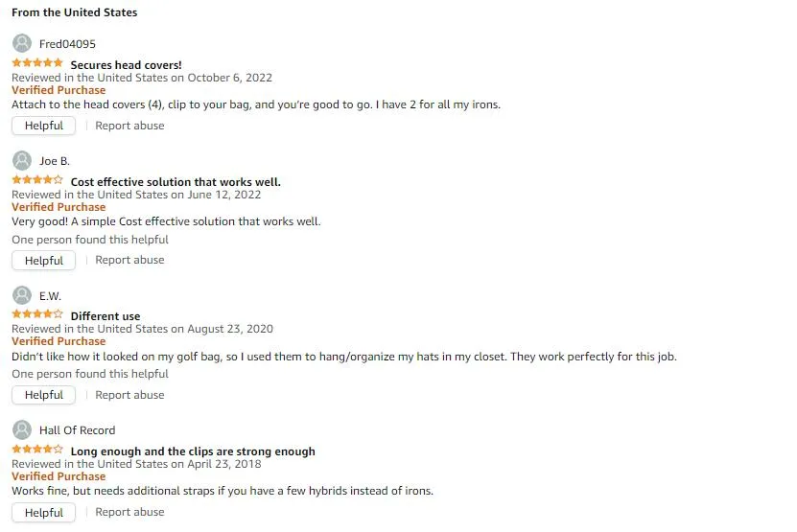Report abuse on Hall Of Record's review
The height and width of the screenshot is (532, 797).
click(x=129, y=512)
